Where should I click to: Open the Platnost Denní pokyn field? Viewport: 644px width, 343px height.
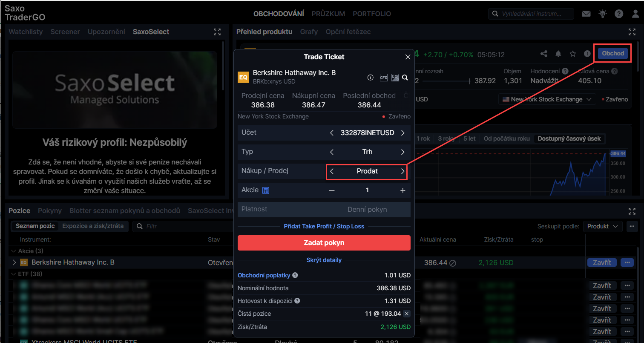[324, 210]
